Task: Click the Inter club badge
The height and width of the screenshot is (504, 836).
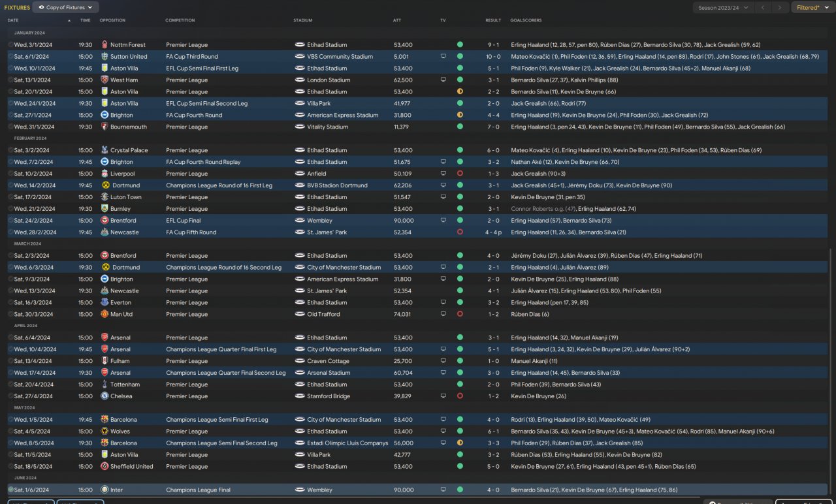Action: (x=104, y=490)
